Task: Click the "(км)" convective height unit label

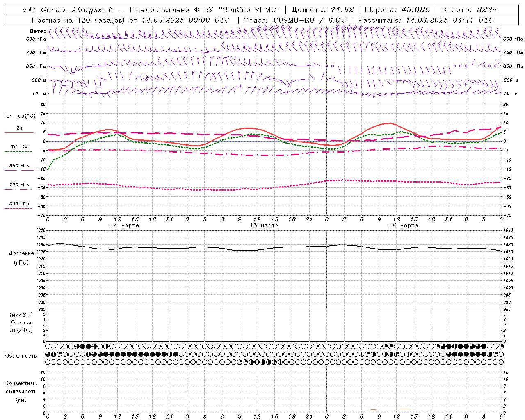Action: tap(21, 399)
